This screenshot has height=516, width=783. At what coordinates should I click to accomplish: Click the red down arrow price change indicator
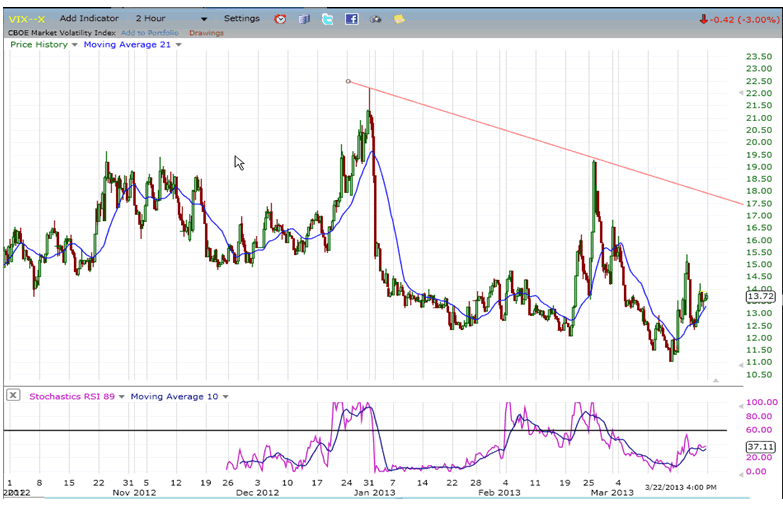pyautogui.click(x=703, y=19)
